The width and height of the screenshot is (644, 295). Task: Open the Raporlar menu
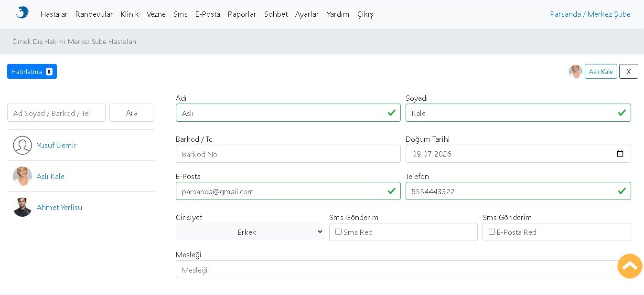(x=242, y=14)
